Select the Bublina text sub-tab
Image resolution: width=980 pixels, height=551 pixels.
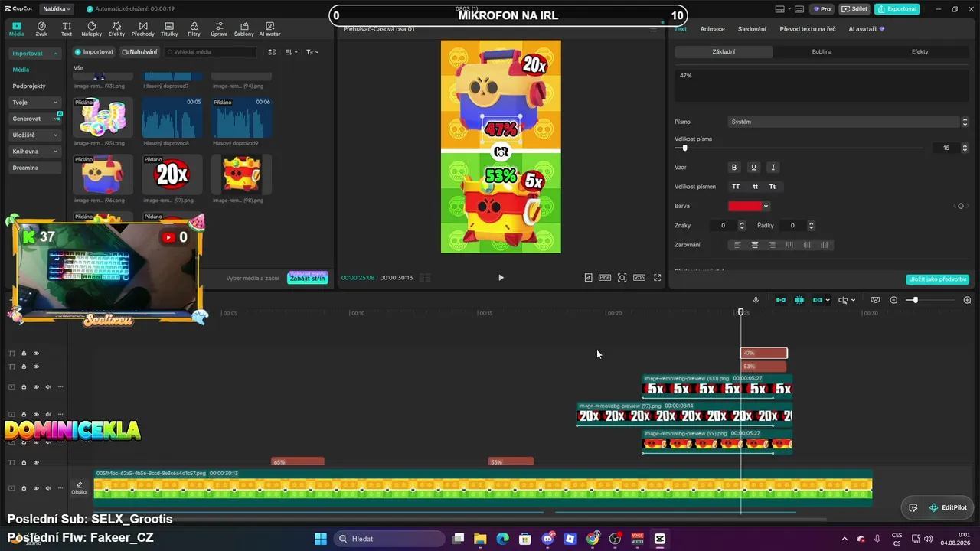(822, 52)
